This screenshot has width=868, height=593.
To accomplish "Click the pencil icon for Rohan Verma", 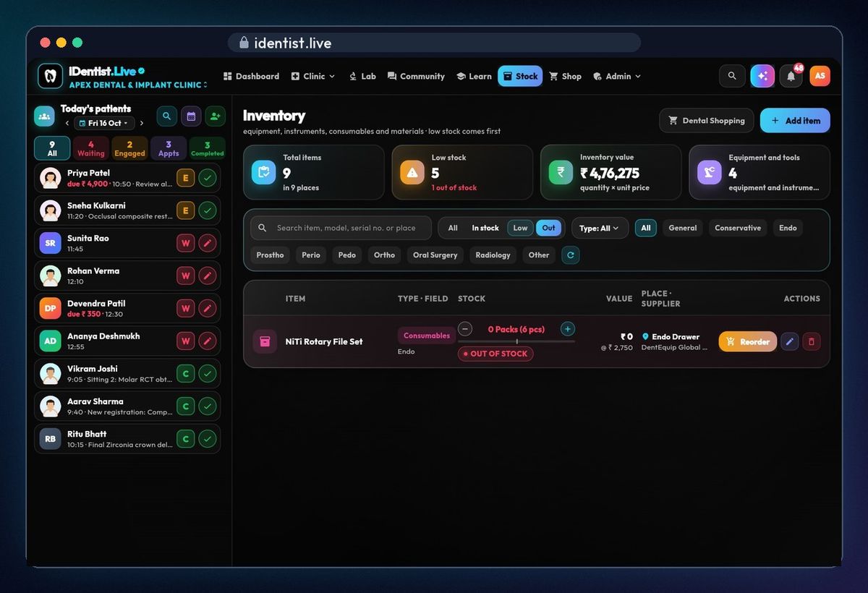I will [x=208, y=276].
